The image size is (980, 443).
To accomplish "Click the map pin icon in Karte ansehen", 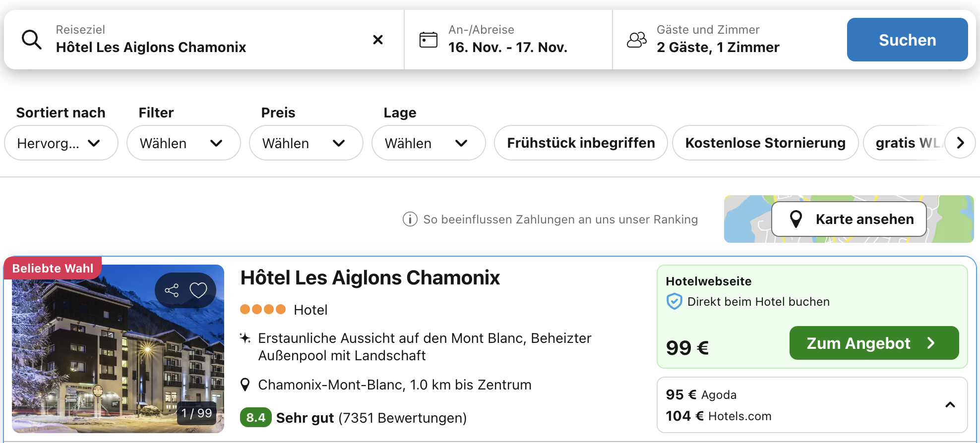I will [796, 219].
